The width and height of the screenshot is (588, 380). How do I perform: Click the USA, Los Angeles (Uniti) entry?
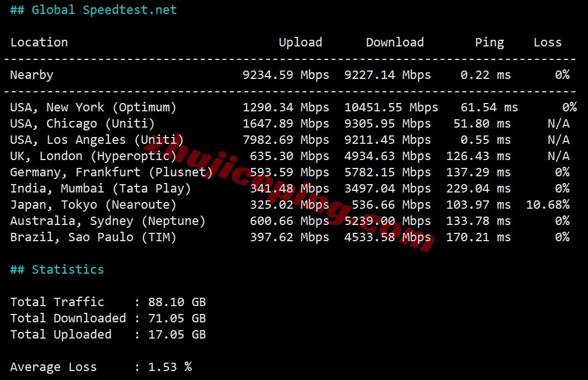click(97, 140)
